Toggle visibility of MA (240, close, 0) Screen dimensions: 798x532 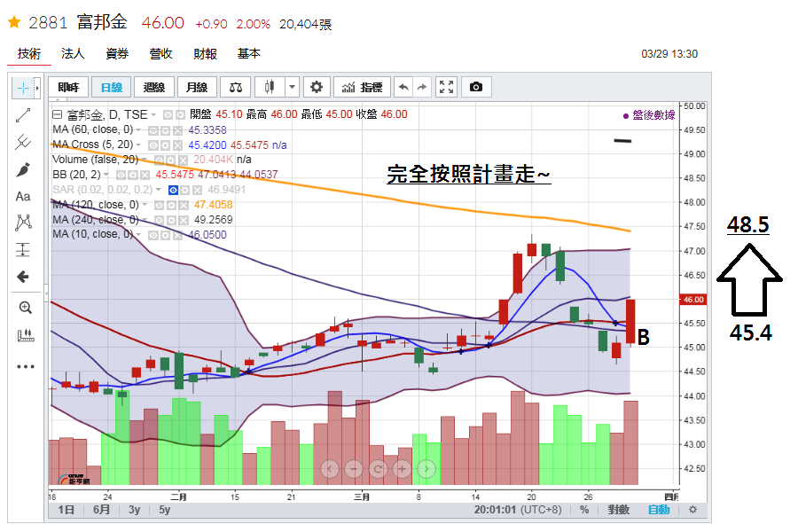click(x=160, y=220)
